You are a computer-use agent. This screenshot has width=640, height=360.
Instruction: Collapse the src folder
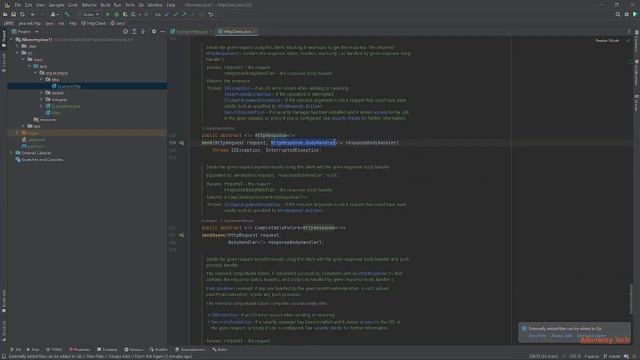[18, 53]
